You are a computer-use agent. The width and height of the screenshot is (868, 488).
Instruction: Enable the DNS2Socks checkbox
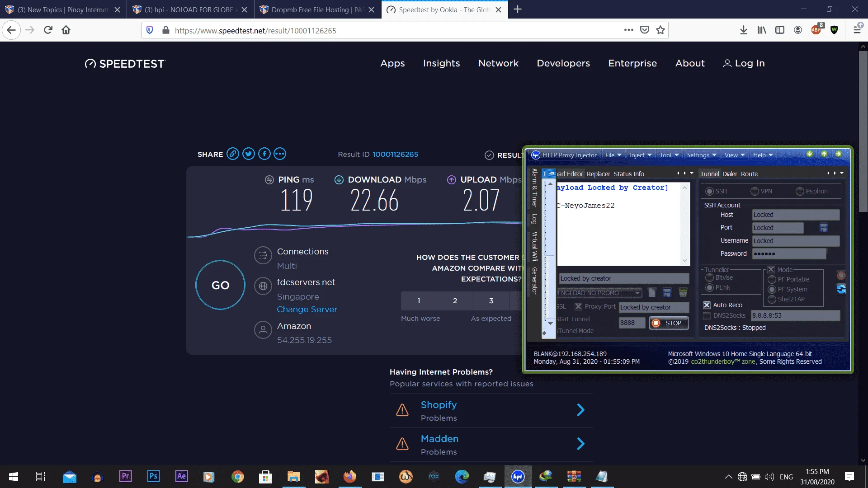(x=707, y=316)
